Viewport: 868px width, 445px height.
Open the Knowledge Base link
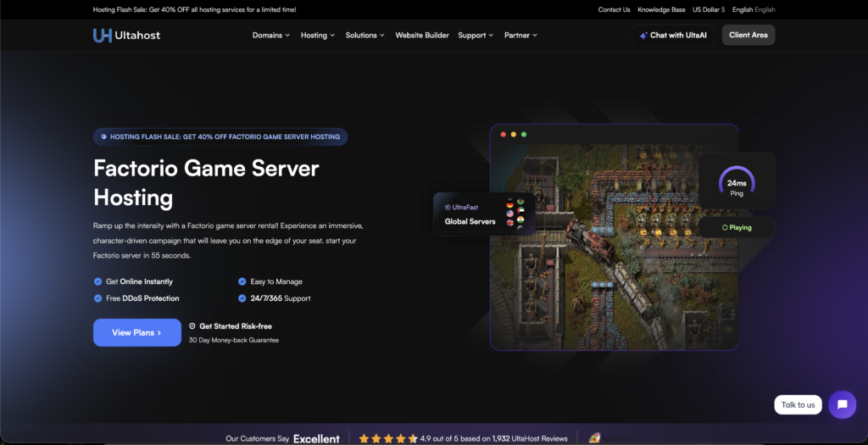661,9
